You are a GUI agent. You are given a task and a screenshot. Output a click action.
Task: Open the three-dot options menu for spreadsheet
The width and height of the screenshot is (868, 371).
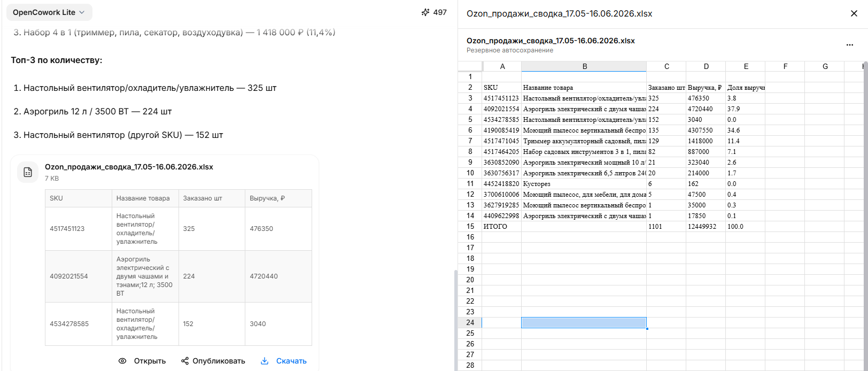pos(850,45)
